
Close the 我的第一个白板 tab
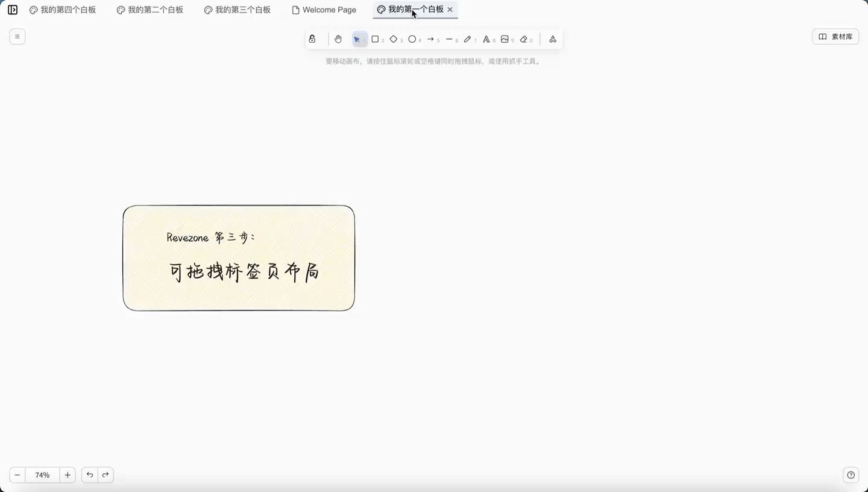point(450,10)
